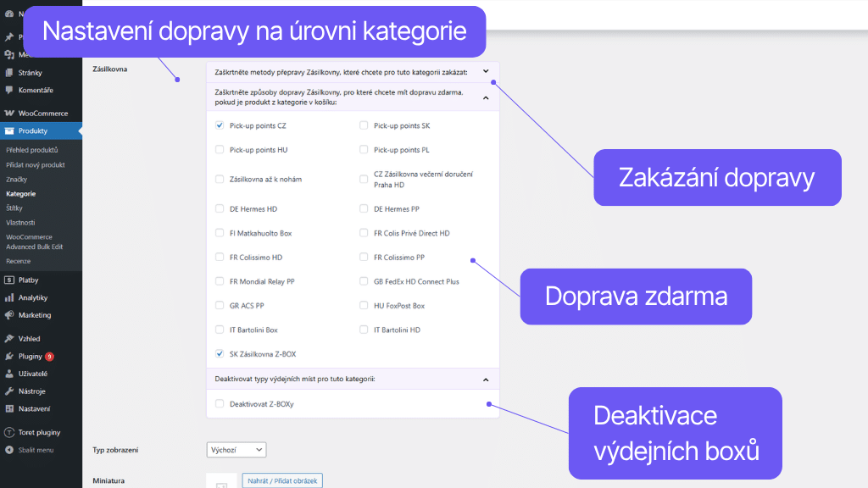Open Pluginy using the plugin icon
868x488 pixels.
pyautogui.click(x=10, y=355)
